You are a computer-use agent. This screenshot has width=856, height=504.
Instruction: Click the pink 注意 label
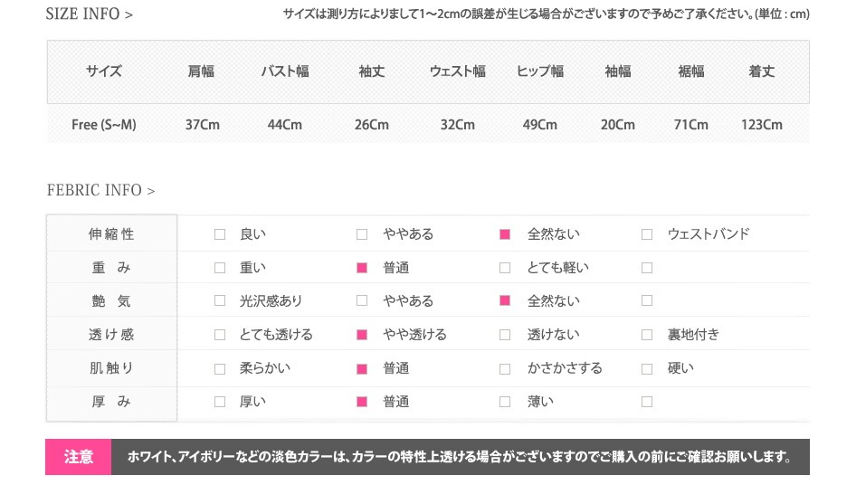(78, 457)
